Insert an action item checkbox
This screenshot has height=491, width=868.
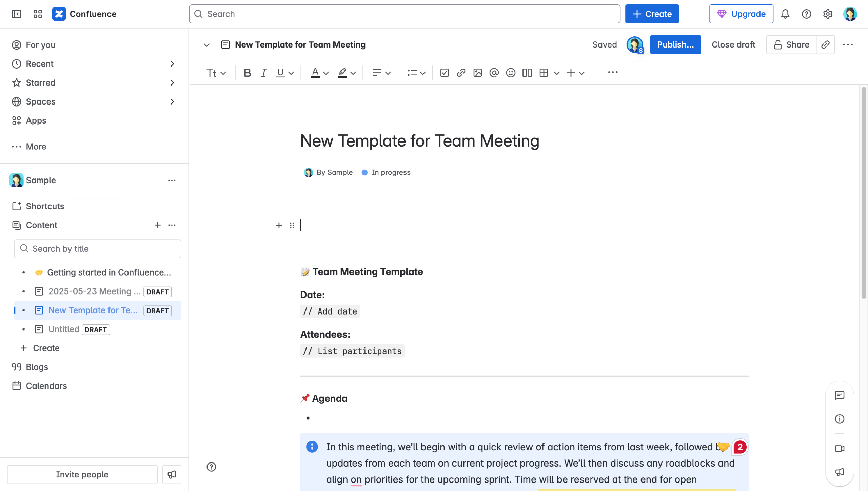[x=444, y=73]
